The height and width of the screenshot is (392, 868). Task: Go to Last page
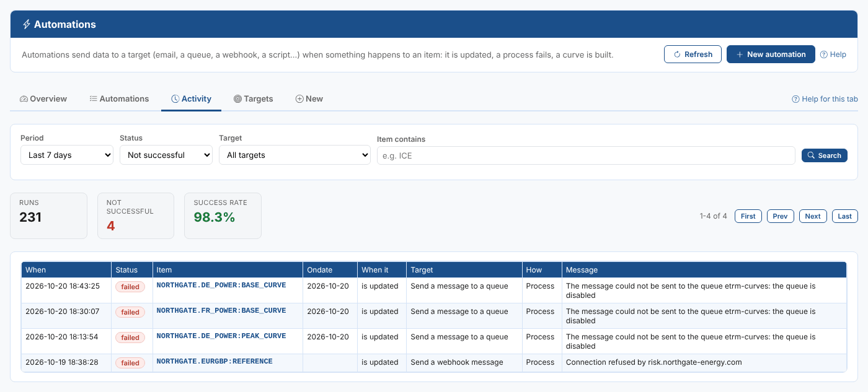click(x=845, y=216)
